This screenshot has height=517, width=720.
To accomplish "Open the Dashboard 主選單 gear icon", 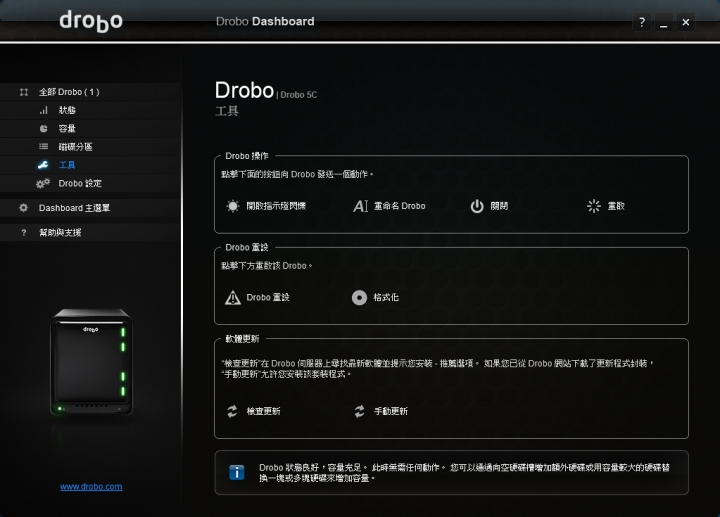I will point(23,208).
